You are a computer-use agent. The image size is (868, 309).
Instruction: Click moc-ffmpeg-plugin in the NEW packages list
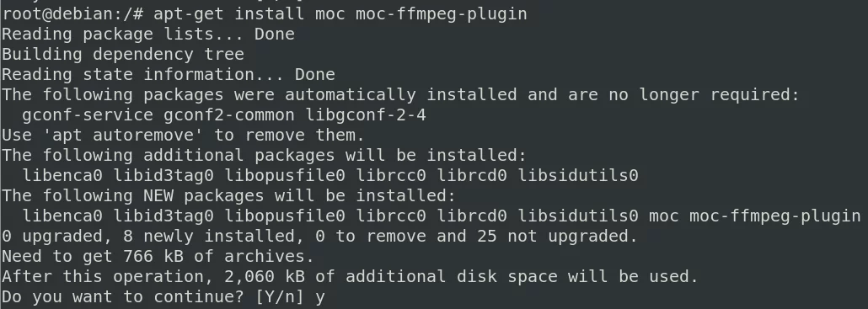[774, 216]
